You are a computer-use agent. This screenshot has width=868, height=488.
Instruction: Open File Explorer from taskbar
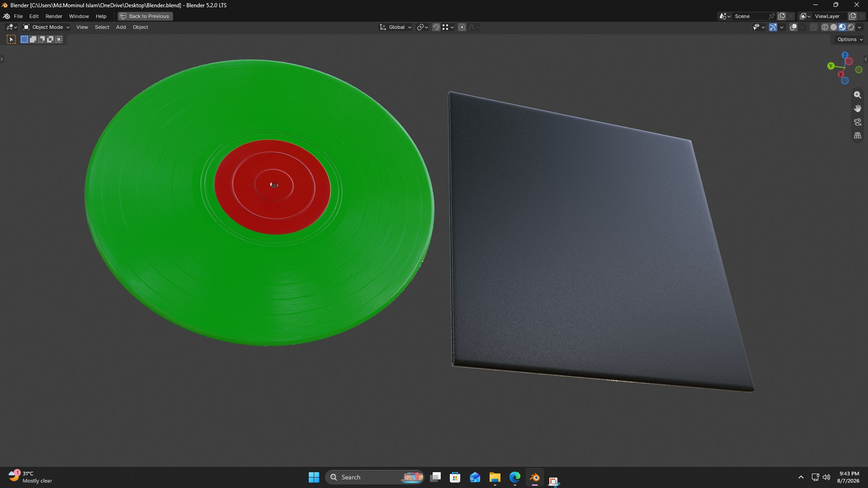coord(495,477)
